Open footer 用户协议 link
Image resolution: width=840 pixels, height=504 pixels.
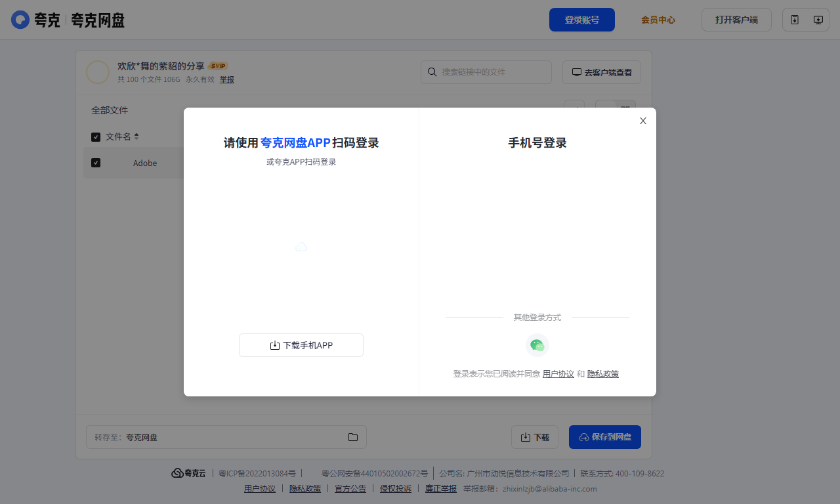click(x=260, y=489)
